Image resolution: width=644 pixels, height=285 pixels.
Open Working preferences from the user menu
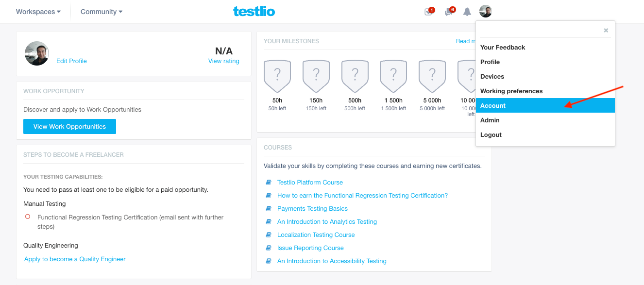545,91
